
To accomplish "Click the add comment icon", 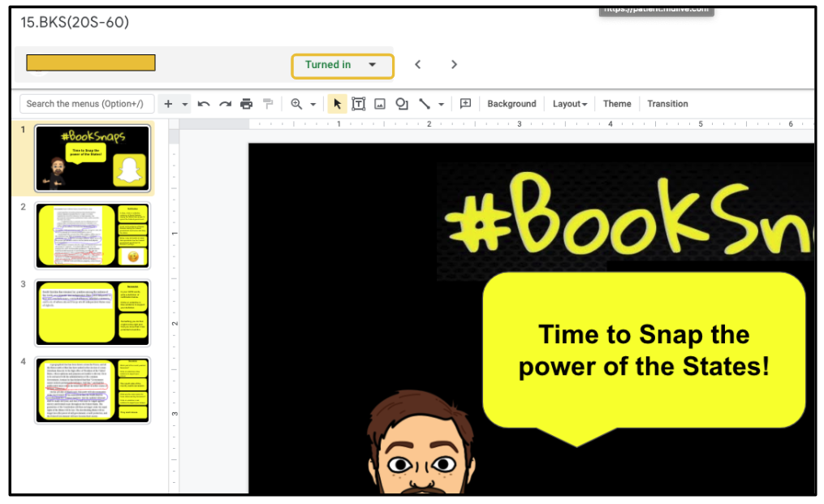I will [466, 104].
